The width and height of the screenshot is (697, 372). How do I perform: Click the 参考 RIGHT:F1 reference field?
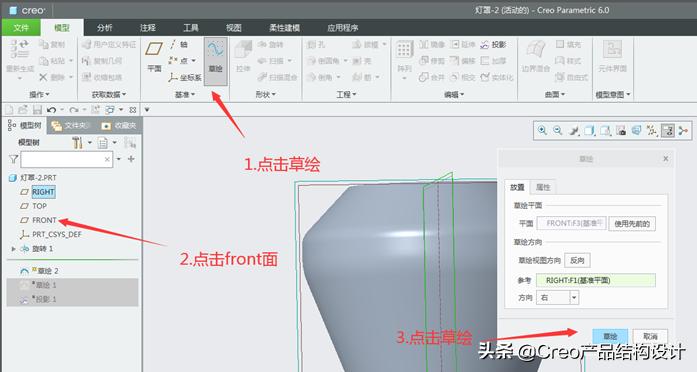tap(596, 280)
